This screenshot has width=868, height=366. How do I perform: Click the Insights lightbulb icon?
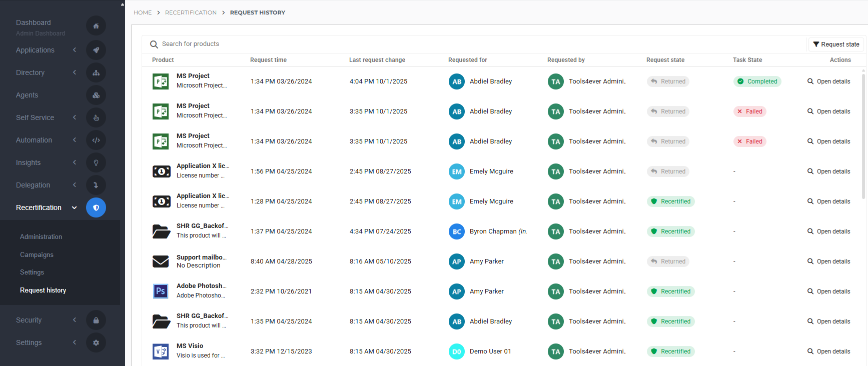[x=96, y=163]
